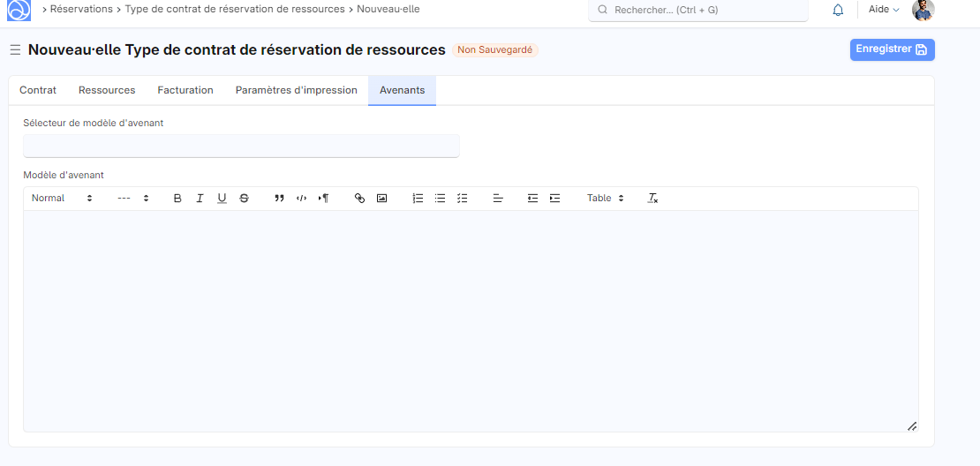Switch to the Facturation tab

click(x=185, y=90)
